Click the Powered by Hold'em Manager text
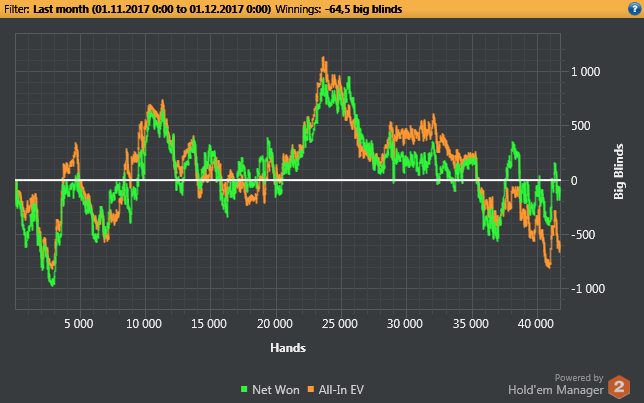The height and width of the screenshot is (403, 644). pyautogui.click(x=556, y=385)
